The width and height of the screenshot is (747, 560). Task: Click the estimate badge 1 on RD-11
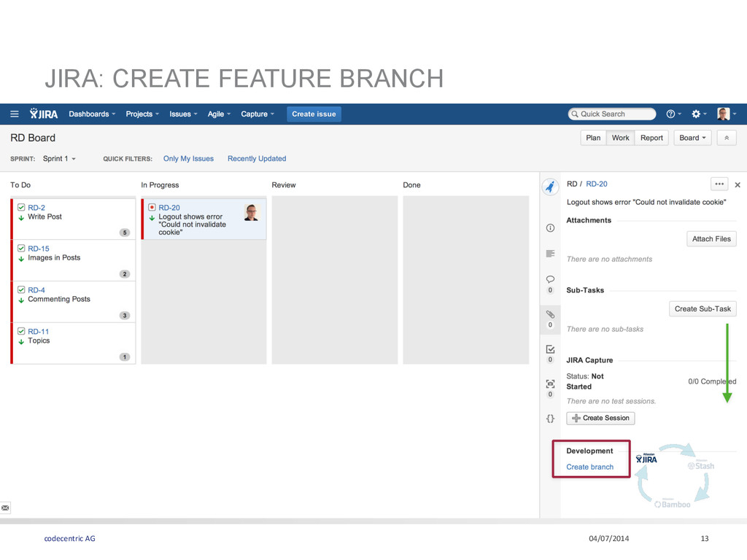125,357
